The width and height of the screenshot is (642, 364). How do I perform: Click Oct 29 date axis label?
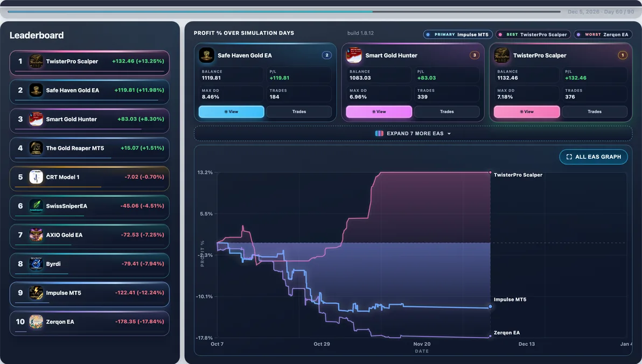[322, 344]
